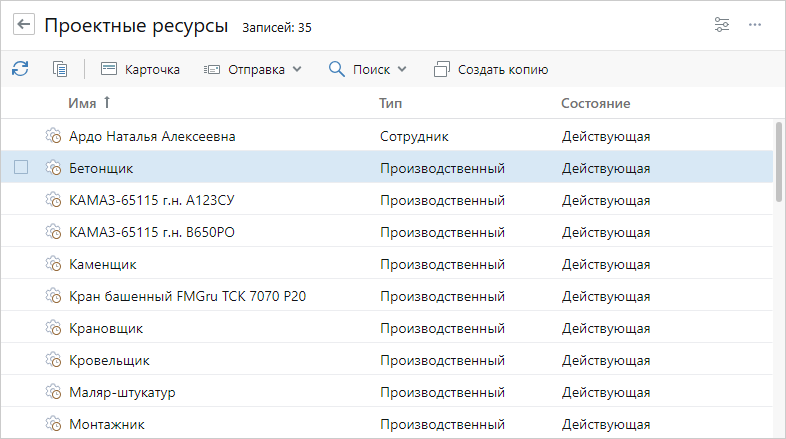Open the three-dots more menu
Image resolution: width=786 pixels, height=439 pixels.
pos(755,25)
